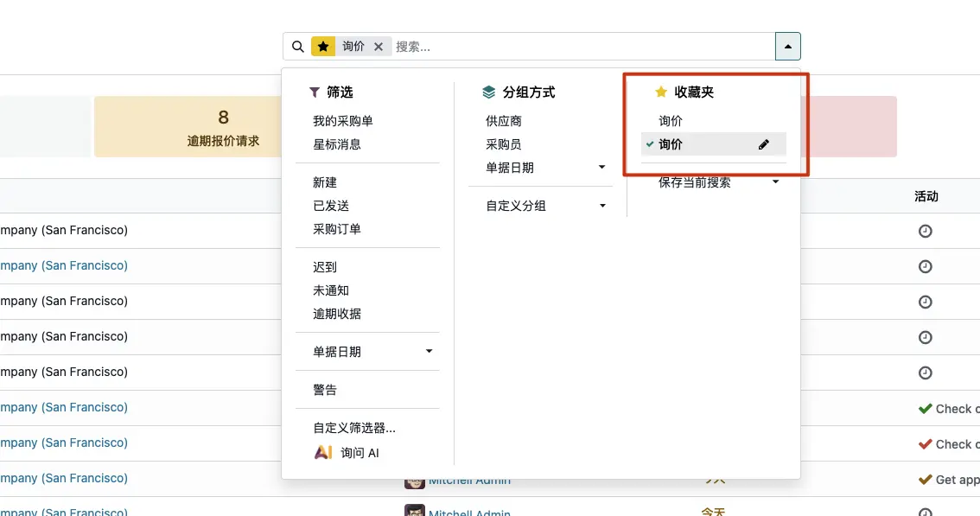This screenshot has height=516, width=980.
Task: Click the layers icon next to 分组方式
Action: point(486,91)
